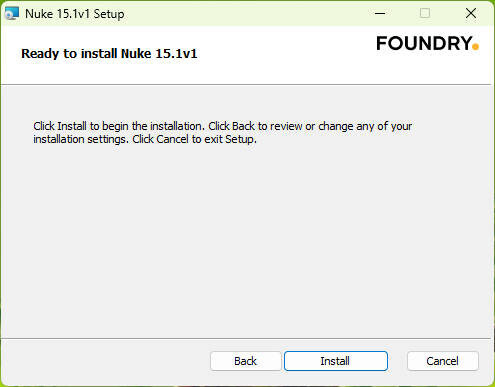Viewport: 495px width, 387px height.
Task: Click the Foundry logo
Action: [x=428, y=43]
